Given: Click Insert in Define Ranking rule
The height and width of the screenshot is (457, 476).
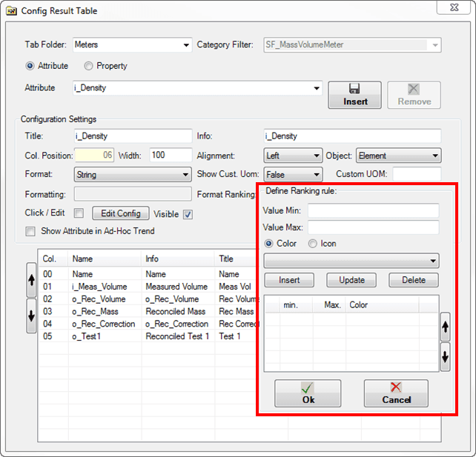Looking at the screenshot, I should click(x=289, y=280).
